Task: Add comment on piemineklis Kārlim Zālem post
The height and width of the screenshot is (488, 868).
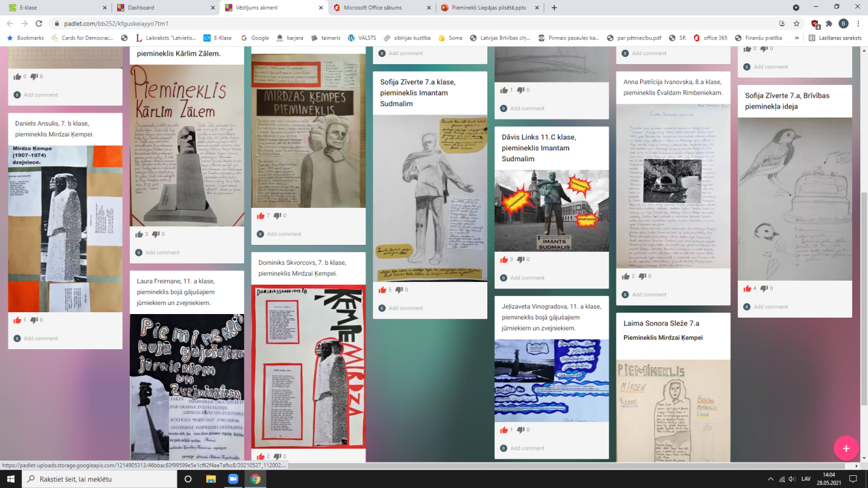Action: (162, 252)
